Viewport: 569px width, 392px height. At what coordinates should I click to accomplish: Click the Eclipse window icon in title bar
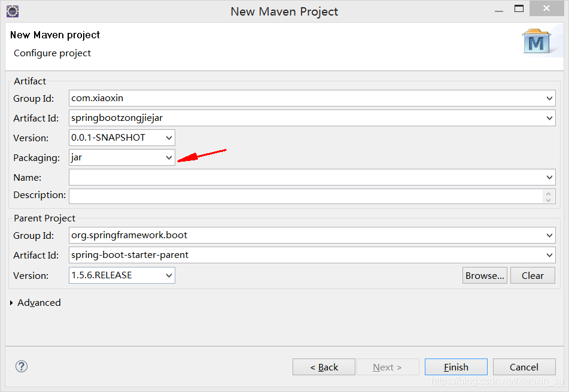(x=13, y=11)
